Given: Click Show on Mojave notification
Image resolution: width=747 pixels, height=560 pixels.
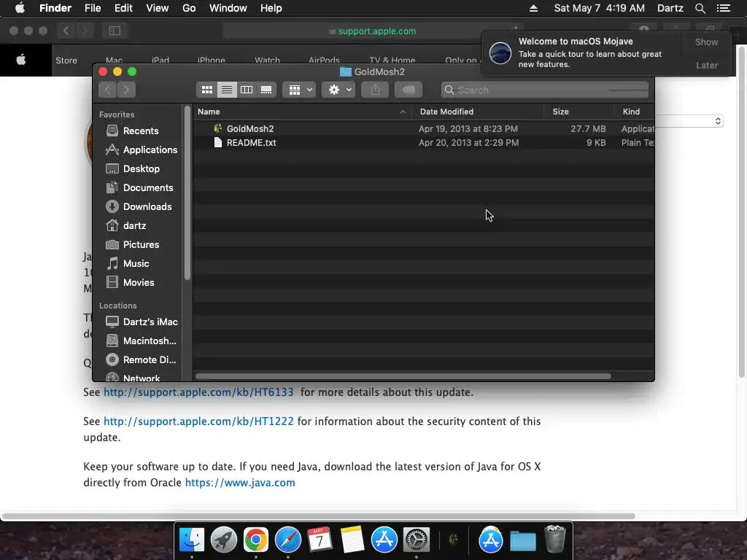Looking at the screenshot, I should (x=706, y=42).
